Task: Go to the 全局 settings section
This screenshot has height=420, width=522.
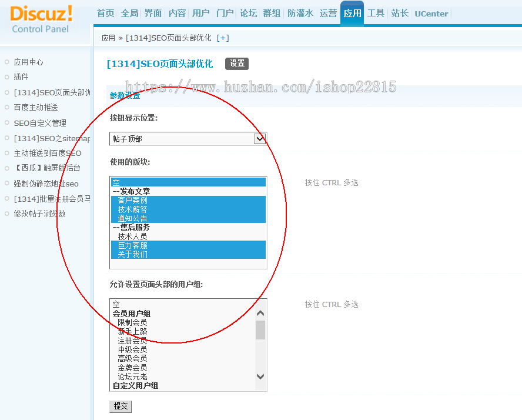Action: pos(129,13)
